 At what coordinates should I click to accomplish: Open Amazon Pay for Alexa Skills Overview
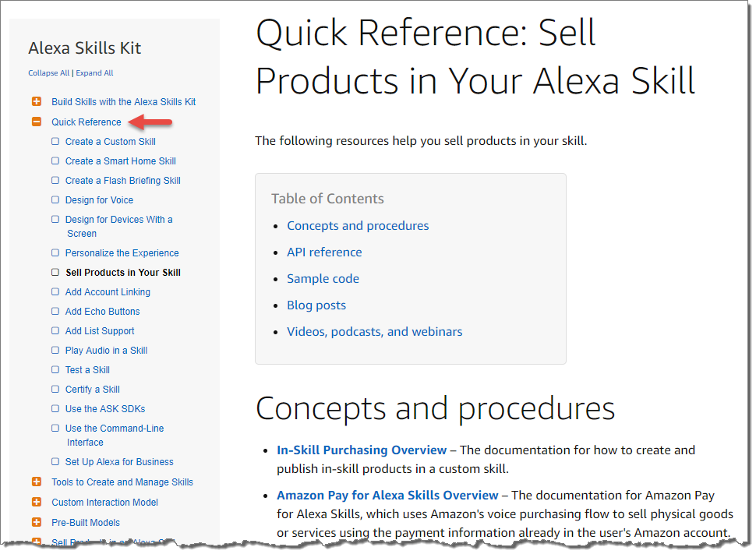(x=387, y=496)
